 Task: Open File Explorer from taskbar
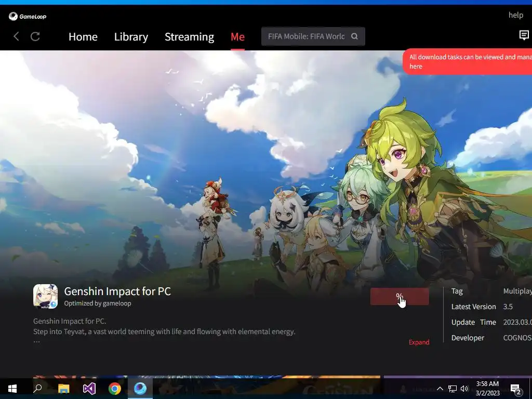[x=64, y=389]
